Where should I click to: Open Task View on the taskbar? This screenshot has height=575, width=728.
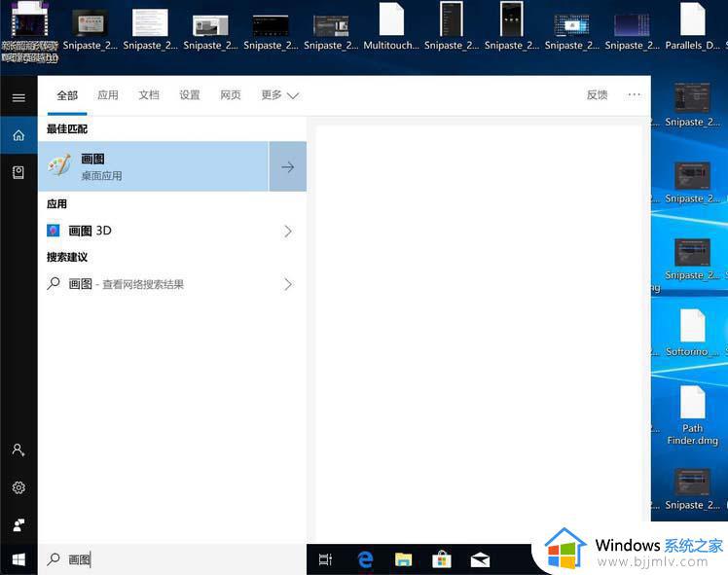[x=325, y=559]
